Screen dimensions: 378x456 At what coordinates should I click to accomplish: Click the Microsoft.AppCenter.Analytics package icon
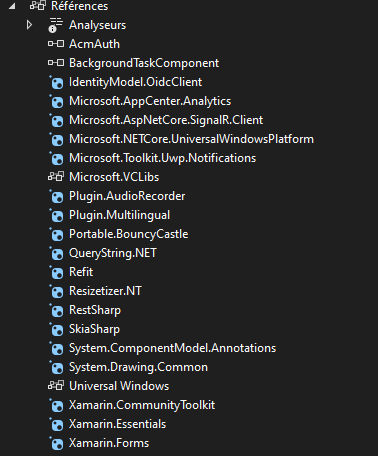[x=57, y=101]
